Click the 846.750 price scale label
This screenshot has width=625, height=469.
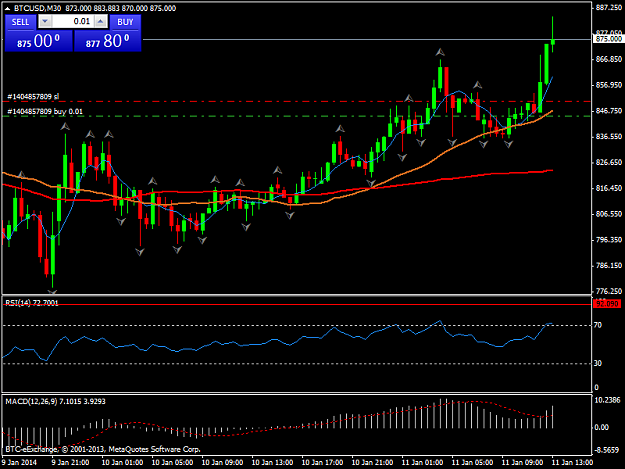(x=609, y=110)
